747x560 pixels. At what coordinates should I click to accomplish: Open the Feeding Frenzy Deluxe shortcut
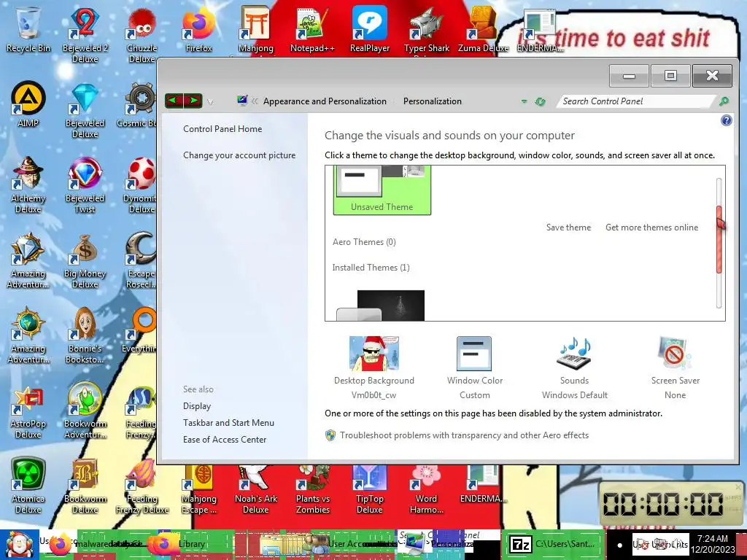coord(142,486)
